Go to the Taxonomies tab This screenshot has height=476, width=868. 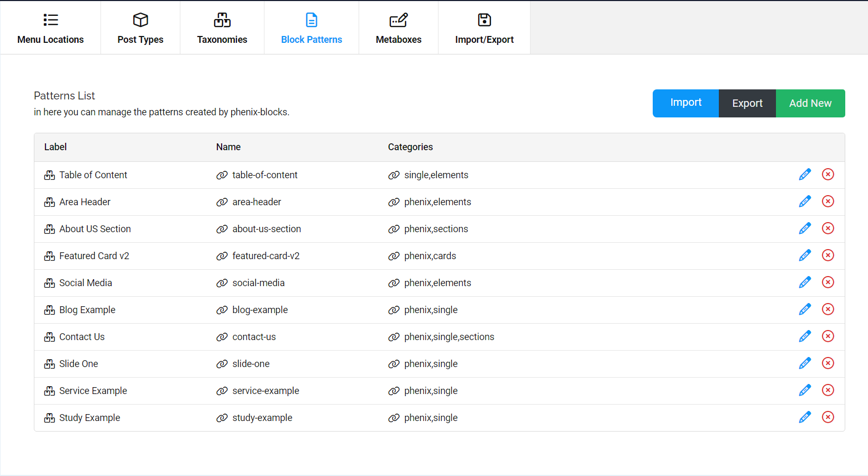click(x=222, y=28)
